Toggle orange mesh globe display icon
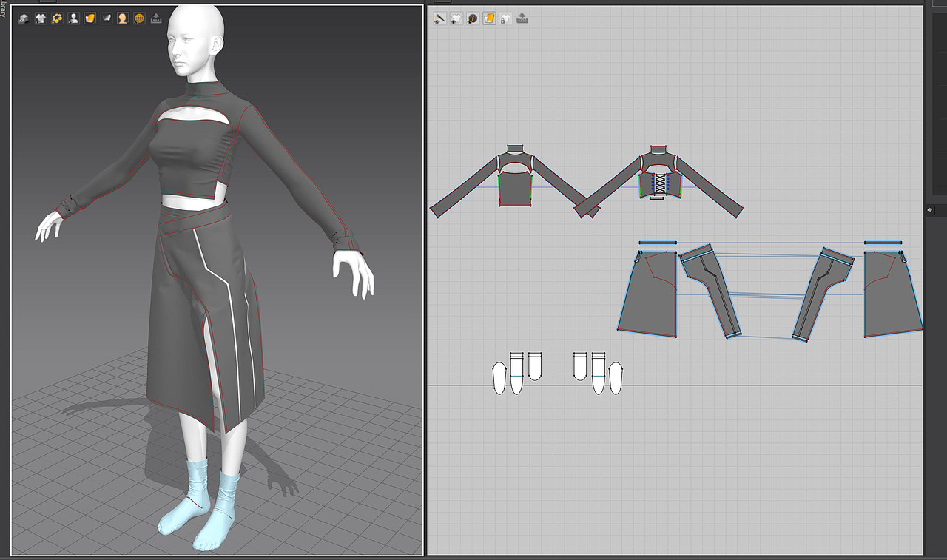947x560 pixels. [x=139, y=18]
